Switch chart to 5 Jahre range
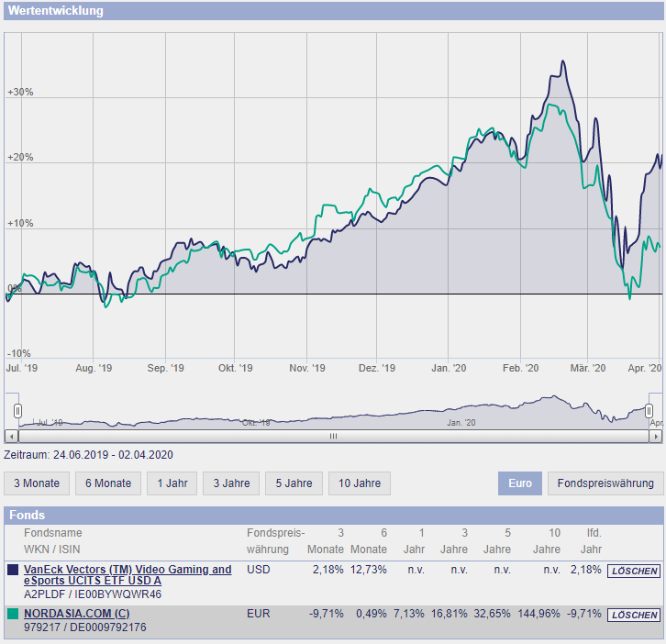 (x=294, y=483)
